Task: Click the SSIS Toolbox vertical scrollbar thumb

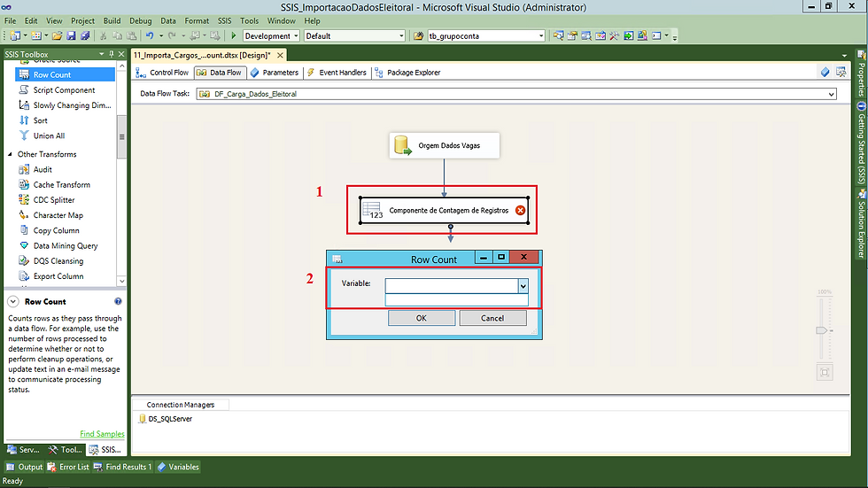Action: pyautogui.click(x=122, y=136)
